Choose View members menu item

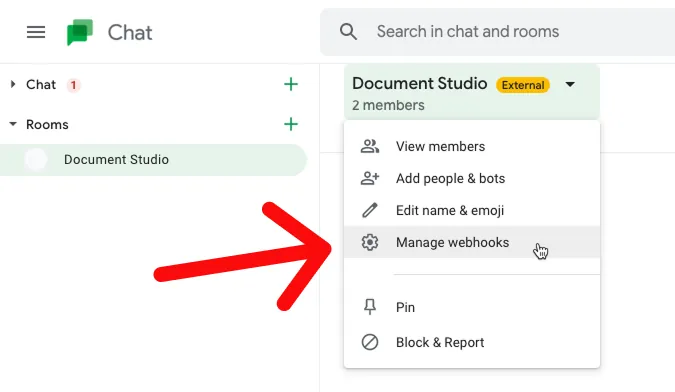click(472, 147)
